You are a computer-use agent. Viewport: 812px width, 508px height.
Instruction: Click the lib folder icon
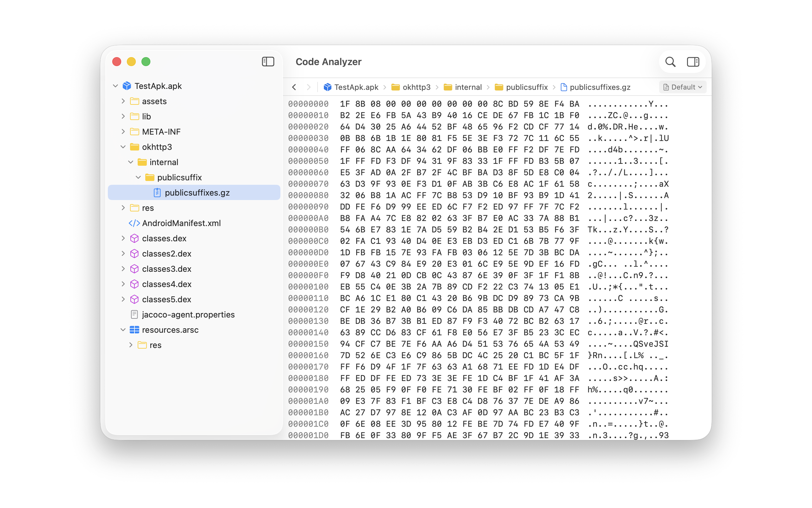point(134,116)
